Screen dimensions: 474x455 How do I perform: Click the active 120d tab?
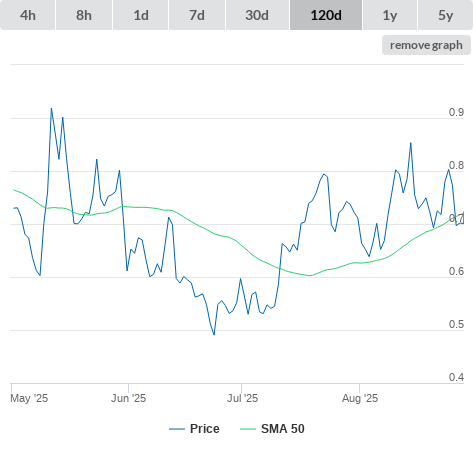coord(326,15)
